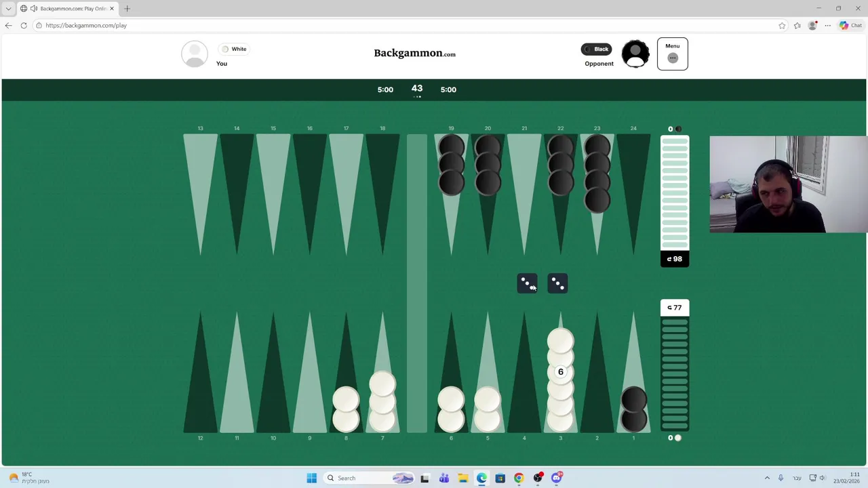
Task: Click the White color badge
Action: 234,49
